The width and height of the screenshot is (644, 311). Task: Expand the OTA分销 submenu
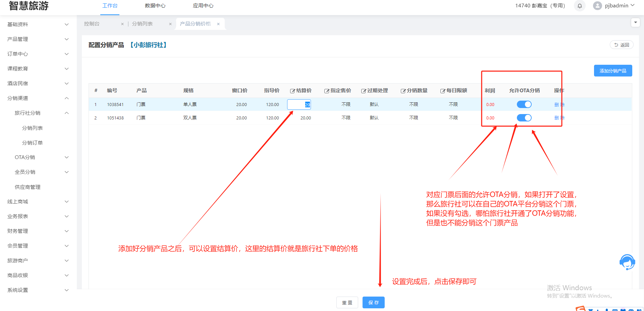[41, 157]
